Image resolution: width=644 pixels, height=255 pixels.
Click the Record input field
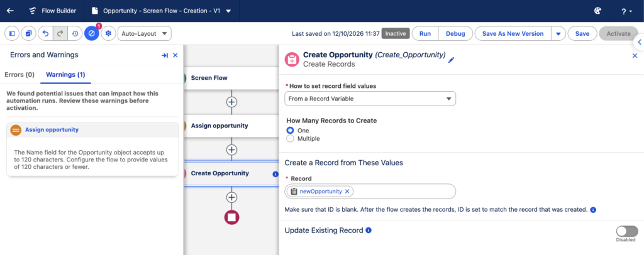(x=370, y=192)
